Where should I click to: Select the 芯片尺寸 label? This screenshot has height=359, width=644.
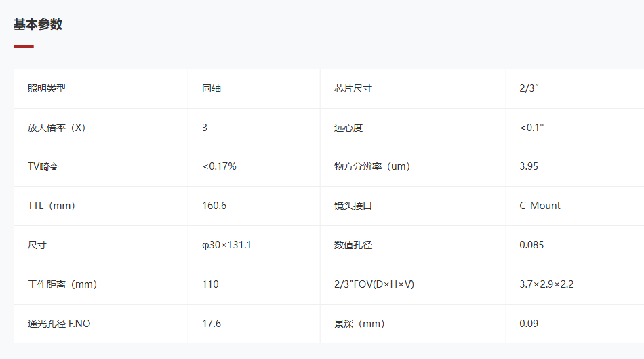pyautogui.click(x=353, y=88)
